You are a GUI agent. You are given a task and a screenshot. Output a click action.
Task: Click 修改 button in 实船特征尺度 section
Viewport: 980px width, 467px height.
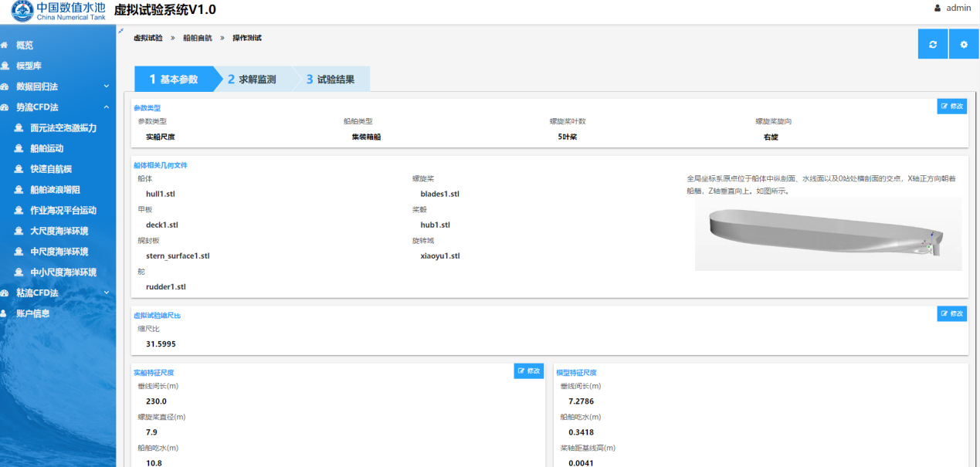(529, 371)
